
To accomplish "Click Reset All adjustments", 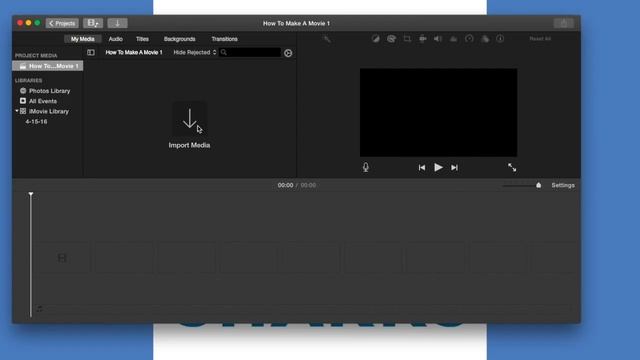I will click(x=540, y=39).
